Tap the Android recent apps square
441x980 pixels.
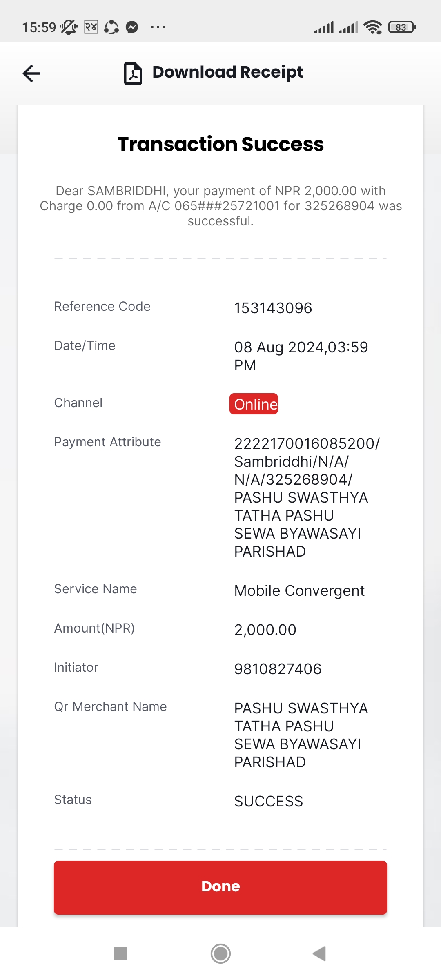(120, 953)
